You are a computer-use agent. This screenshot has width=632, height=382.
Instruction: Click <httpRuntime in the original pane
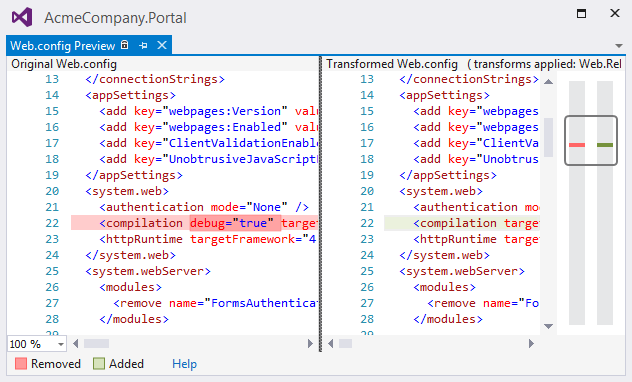(x=141, y=239)
